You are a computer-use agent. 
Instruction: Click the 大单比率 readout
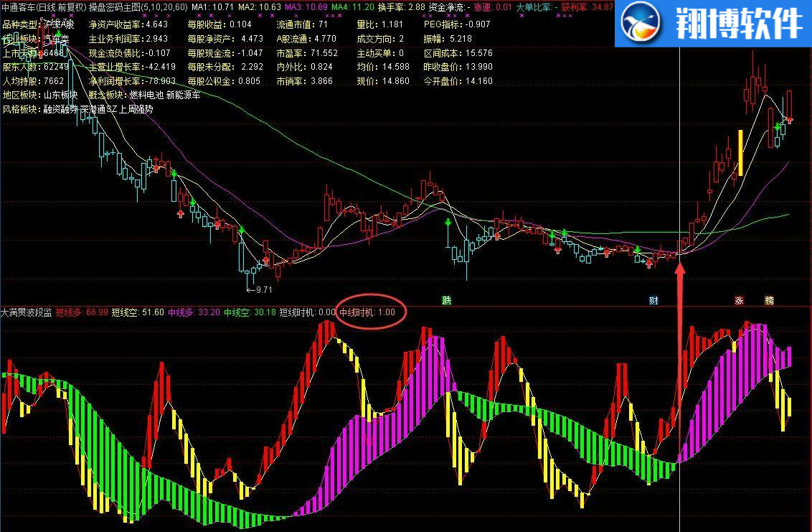[x=537, y=7]
